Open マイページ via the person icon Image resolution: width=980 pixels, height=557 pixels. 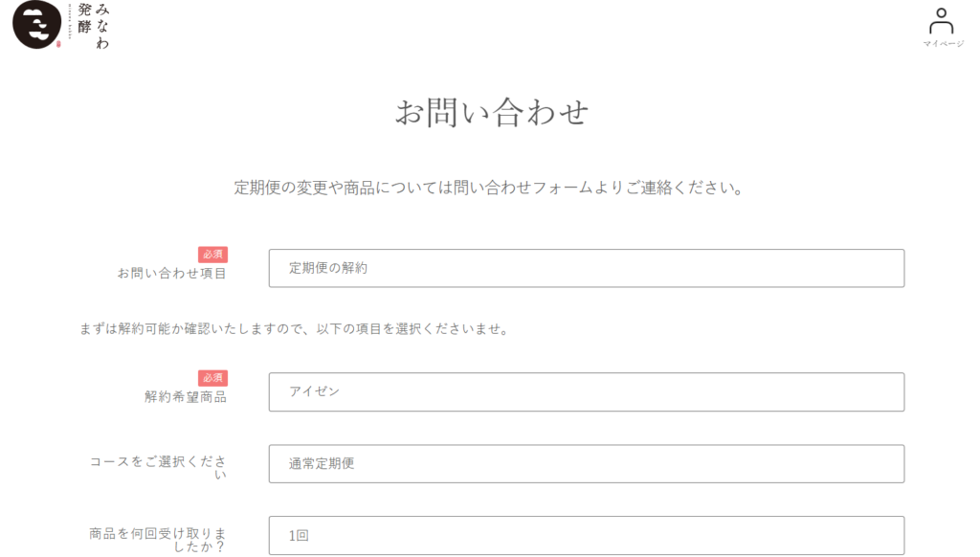coord(941,21)
